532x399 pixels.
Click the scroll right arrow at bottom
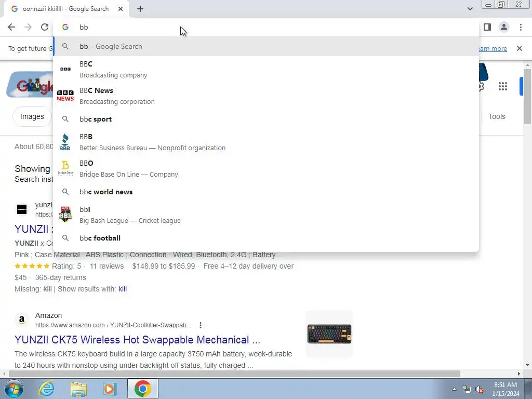(x=519, y=374)
